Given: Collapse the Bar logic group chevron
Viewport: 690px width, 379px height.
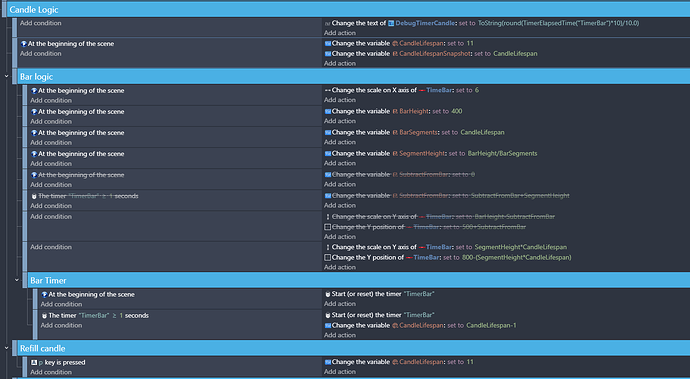Looking at the screenshot, I should pyautogui.click(x=7, y=77).
